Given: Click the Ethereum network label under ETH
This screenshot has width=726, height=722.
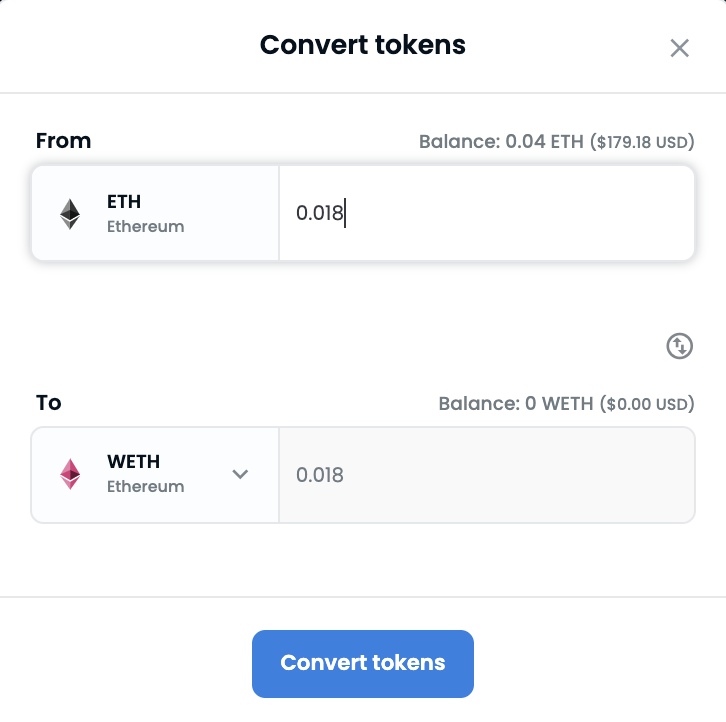Looking at the screenshot, I should click(x=145, y=226).
